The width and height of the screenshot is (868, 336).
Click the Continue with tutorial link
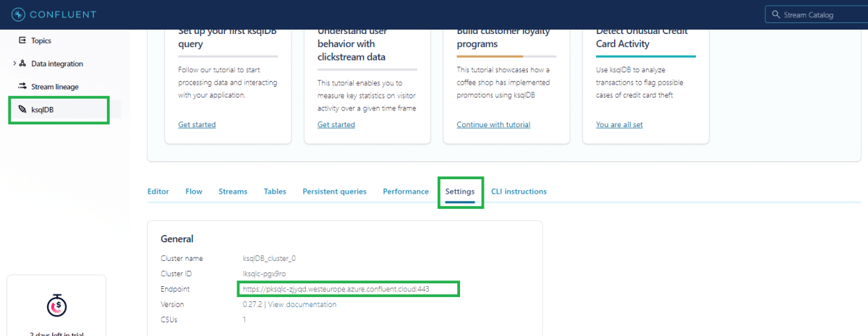(493, 124)
